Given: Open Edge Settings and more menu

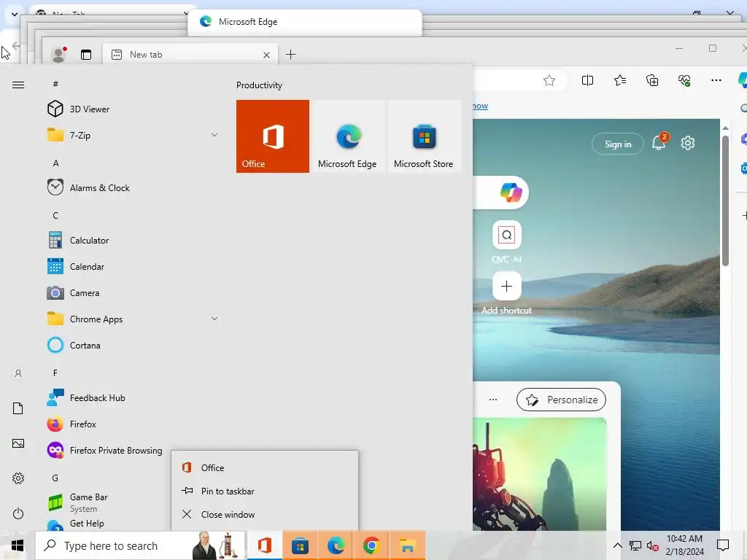Looking at the screenshot, I should point(716,80).
